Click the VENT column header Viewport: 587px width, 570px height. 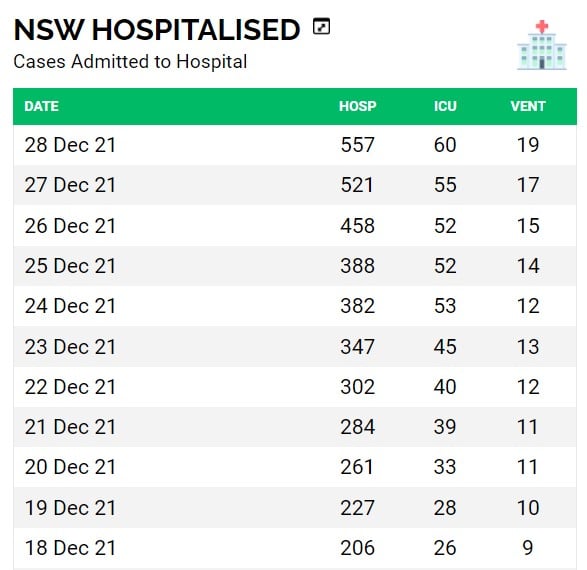(x=528, y=106)
